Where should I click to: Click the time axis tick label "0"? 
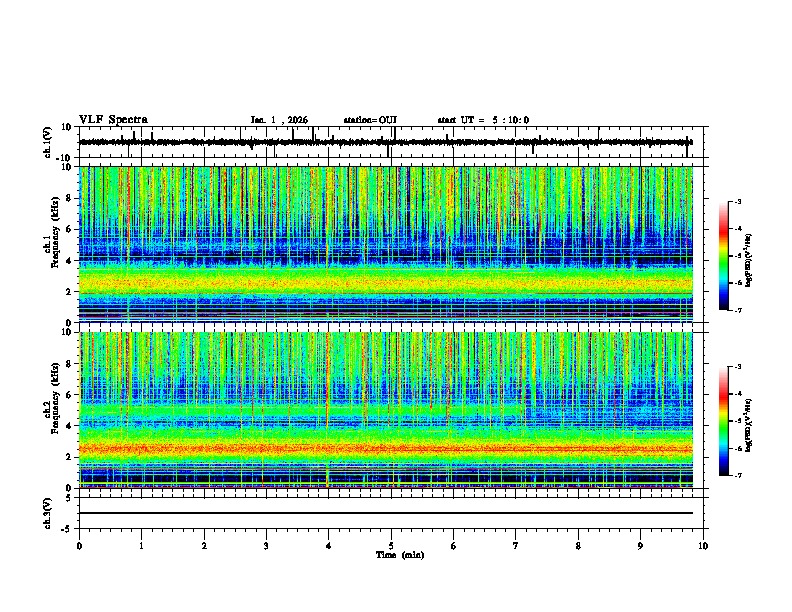pyautogui.click(x=79, y=546)
